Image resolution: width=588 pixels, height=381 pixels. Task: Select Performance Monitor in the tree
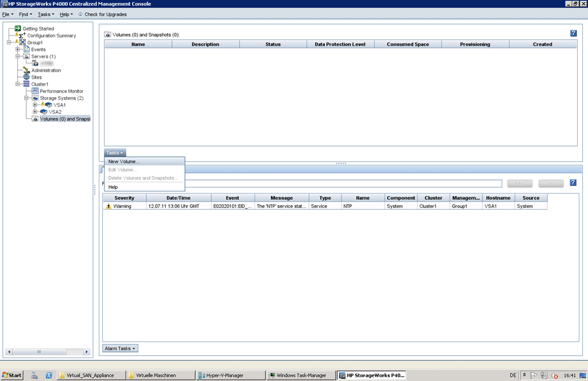tap(61, 91)
